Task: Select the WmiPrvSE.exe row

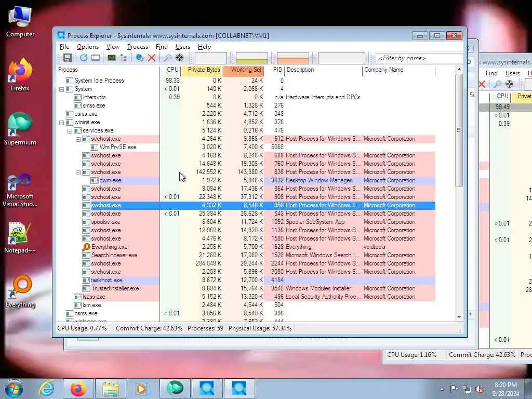Action: pyautogui.click(x=246, y=147)
